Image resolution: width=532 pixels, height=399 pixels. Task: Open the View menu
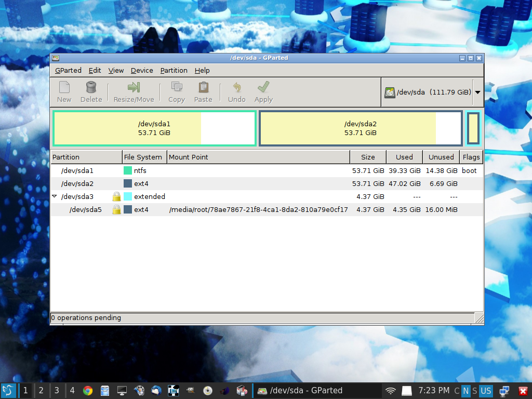pos(116,71)
